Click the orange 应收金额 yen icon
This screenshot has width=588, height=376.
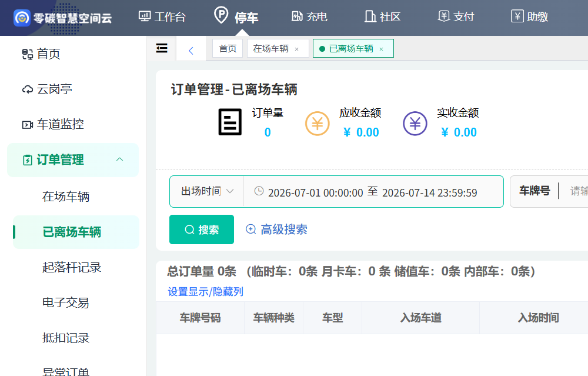coord(318,124)
